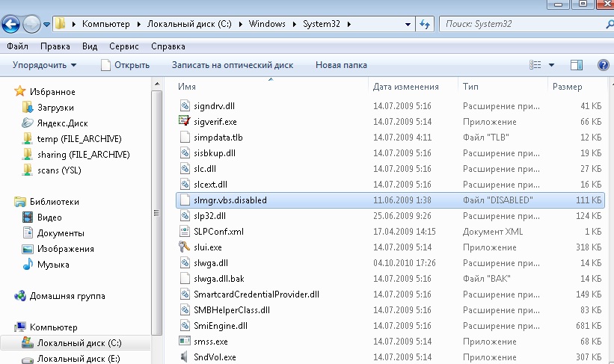Open the Документы library
Screen dimensions: 614x364
pos(61,233)
